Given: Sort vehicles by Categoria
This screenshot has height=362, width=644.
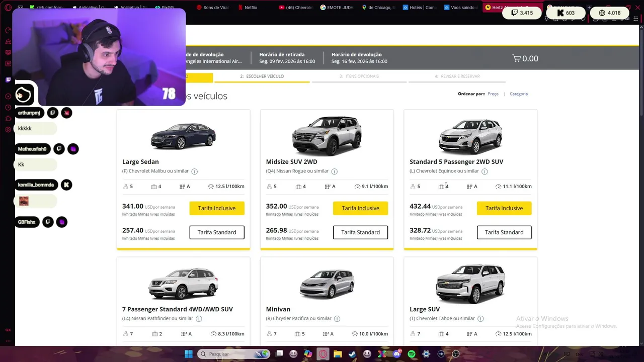Looking at the screenshot, I should [x=519, y=94].
